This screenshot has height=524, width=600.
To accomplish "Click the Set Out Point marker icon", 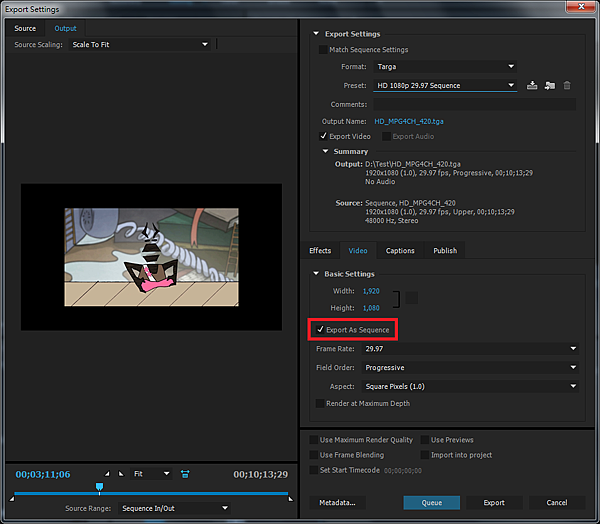I will pyautogui.click(x=121, y=474).
